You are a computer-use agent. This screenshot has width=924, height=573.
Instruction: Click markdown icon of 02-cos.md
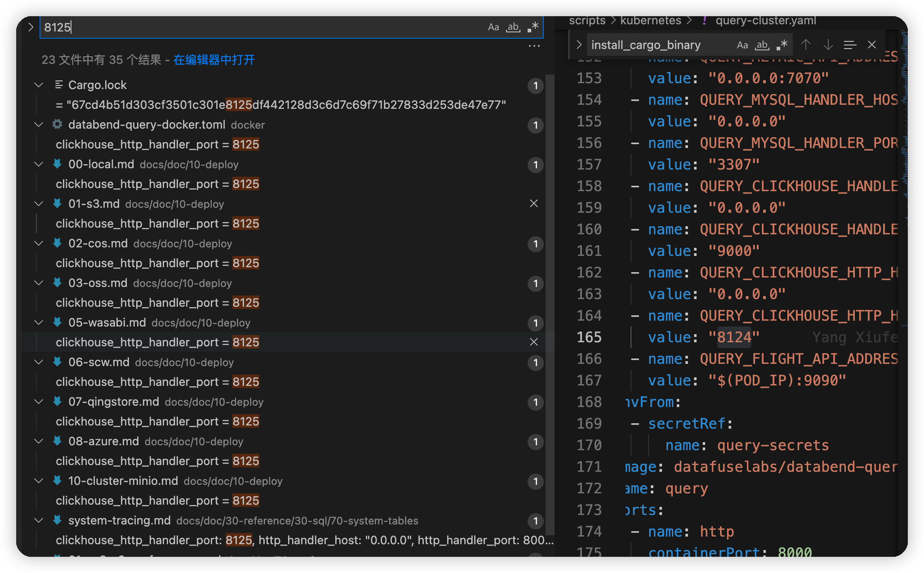(x=57, y=243)
